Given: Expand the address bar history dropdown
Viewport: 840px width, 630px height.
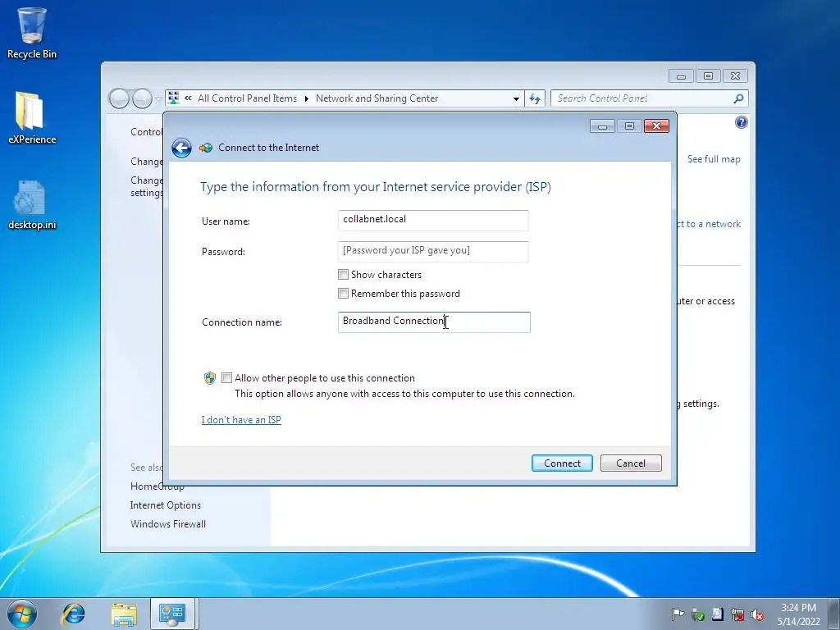Looking at the screenshot, I should click(x=516, y=98).
